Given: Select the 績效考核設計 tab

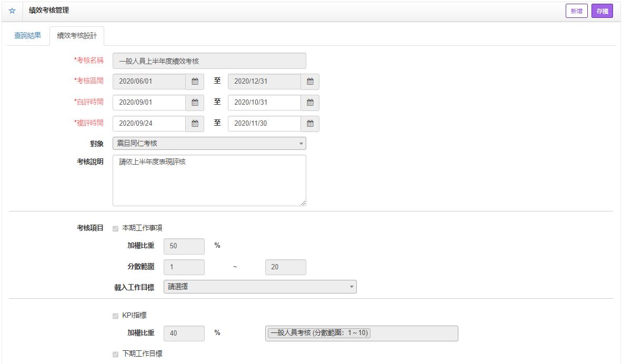Looking at the screenshot, I should [77, 36].
